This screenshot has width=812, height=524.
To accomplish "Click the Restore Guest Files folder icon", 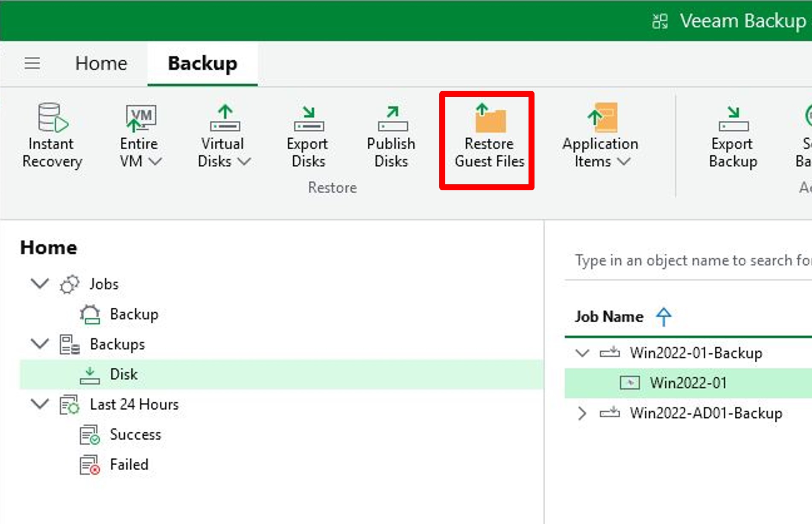I will (490, 118).
